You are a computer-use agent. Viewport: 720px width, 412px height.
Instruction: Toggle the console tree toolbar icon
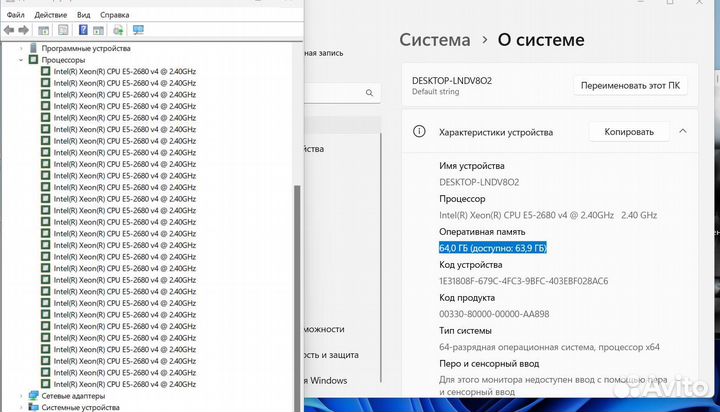coord(44,30)
